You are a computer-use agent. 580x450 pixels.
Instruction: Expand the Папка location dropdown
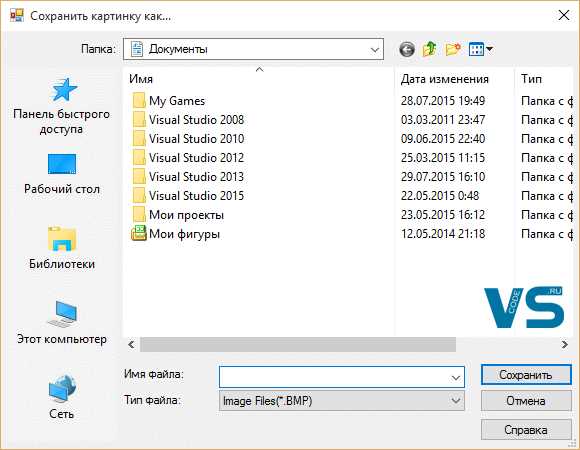coord(375,50)
